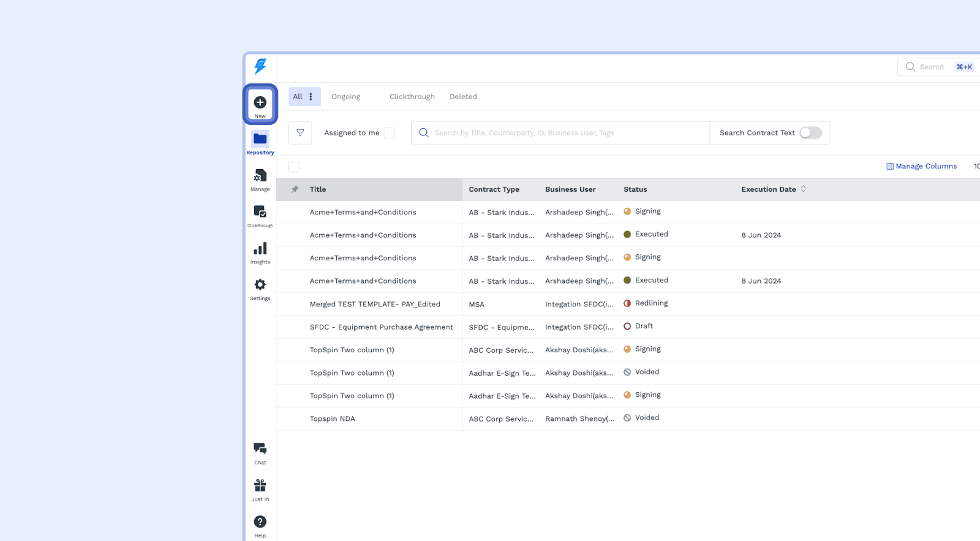Open the filter funnel button

tap(300, 133)
